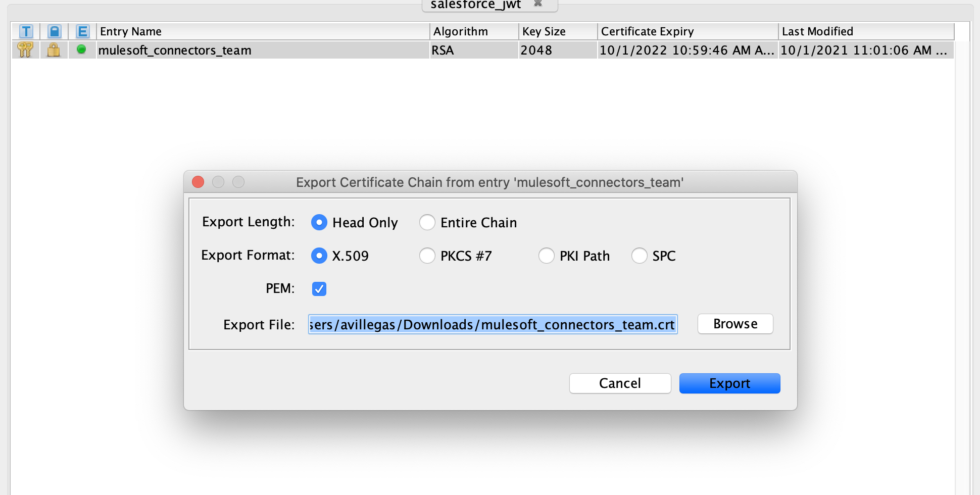Close the salesforce_jwt tab with its X icon
This screenshot has width=980, height=495.
pos(538,4)
